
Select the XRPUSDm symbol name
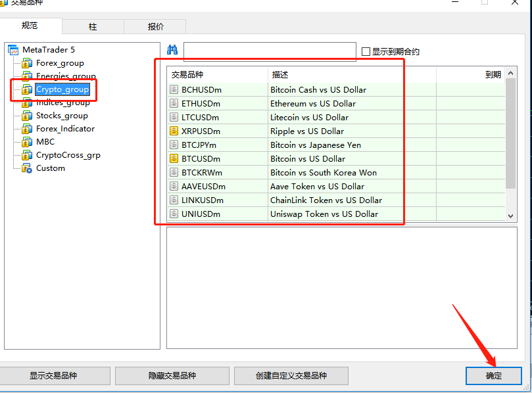tap(201, 131)
